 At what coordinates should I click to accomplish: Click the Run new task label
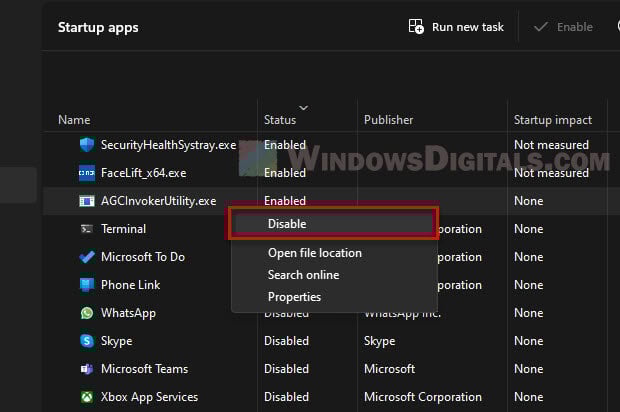[468, 27]
